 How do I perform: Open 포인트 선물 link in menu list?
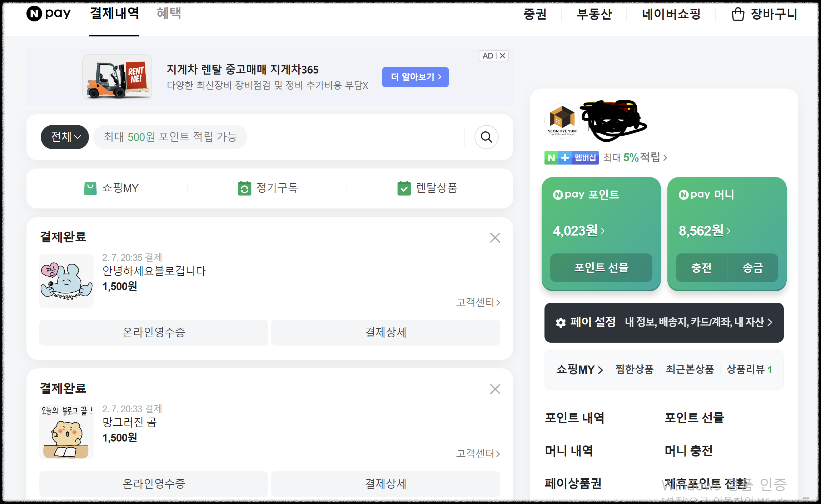coord(694,418)
